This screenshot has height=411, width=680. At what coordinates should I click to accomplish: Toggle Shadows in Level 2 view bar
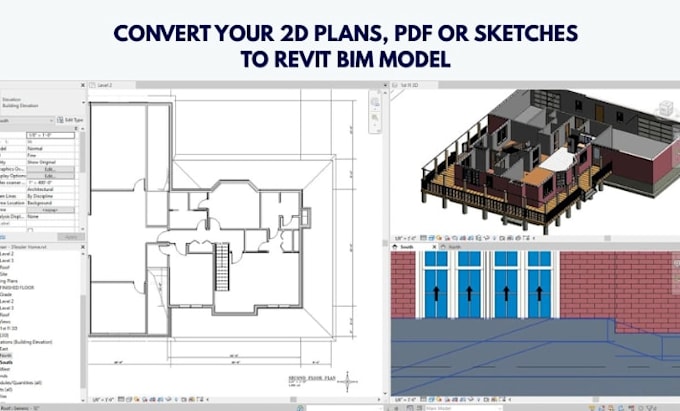pyautogui.click(x=145, y=399)
